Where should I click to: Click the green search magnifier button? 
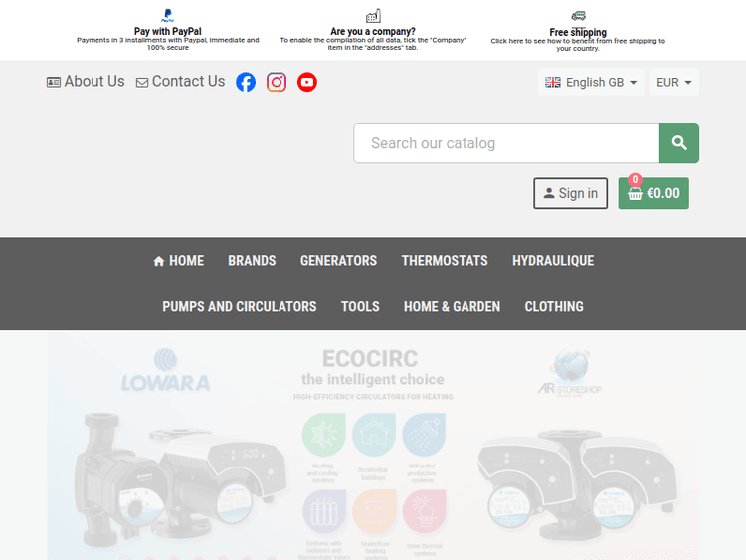click(x=679, y=143)
